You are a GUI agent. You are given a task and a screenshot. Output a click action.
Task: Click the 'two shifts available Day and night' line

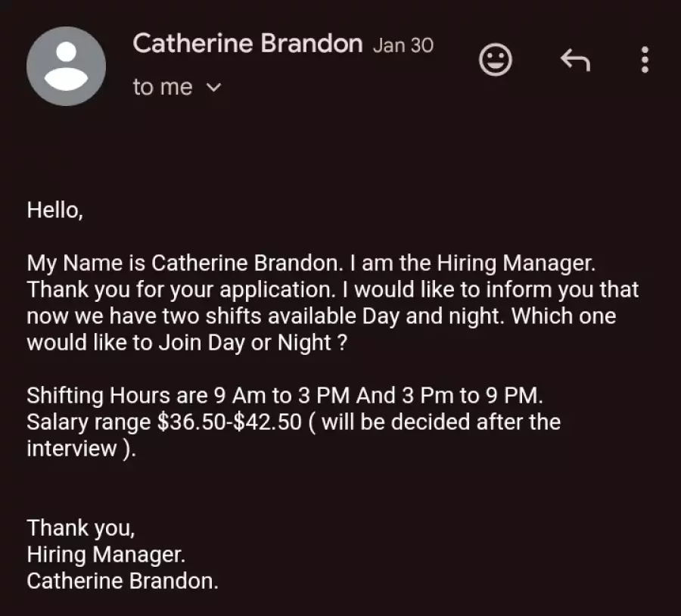[333, 316]
